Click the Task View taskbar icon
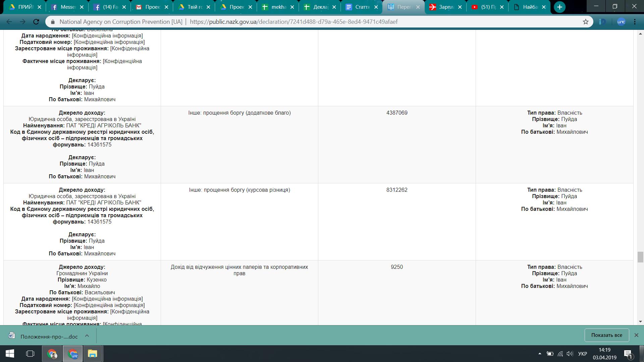Image resolution: width=644 pixels, height=362 pixels. click(x=30, y=354)
